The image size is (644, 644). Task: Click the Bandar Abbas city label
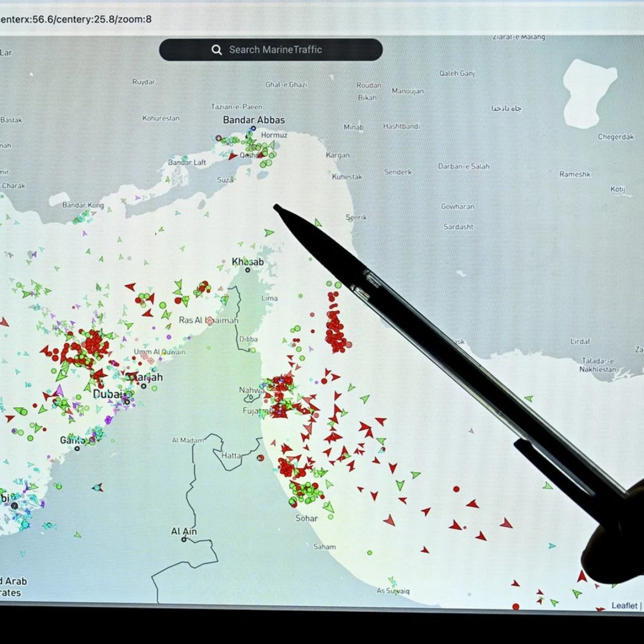(254, 120)
